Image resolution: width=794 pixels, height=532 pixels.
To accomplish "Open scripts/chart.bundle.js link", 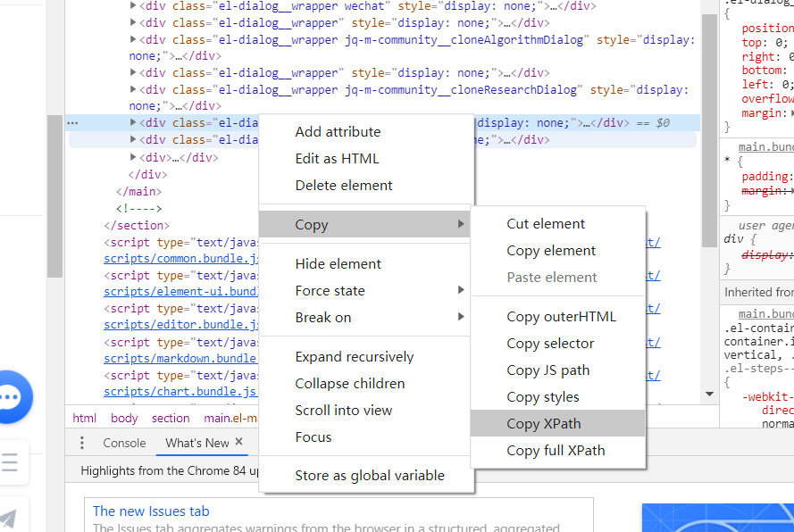I will (x=180, y=392).
